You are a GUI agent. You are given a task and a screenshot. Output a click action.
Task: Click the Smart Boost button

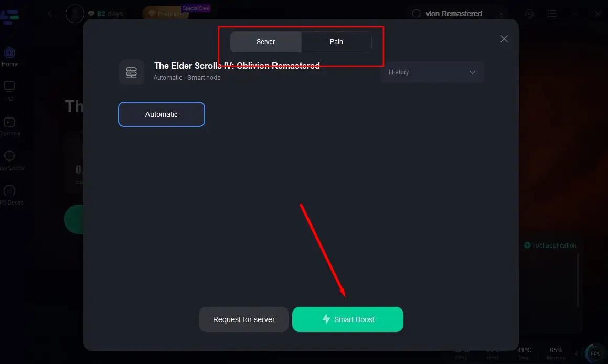pos(348,319)
